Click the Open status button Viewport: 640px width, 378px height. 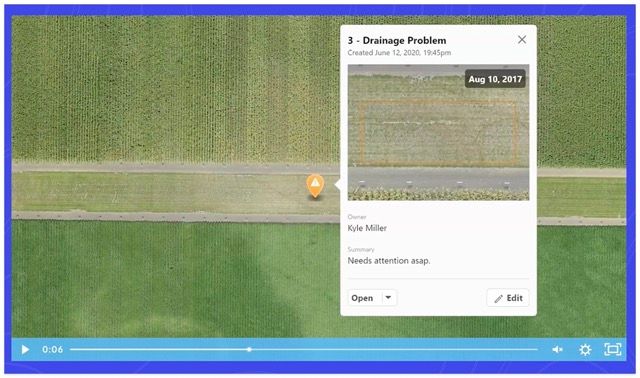click(x=362, y=298)
